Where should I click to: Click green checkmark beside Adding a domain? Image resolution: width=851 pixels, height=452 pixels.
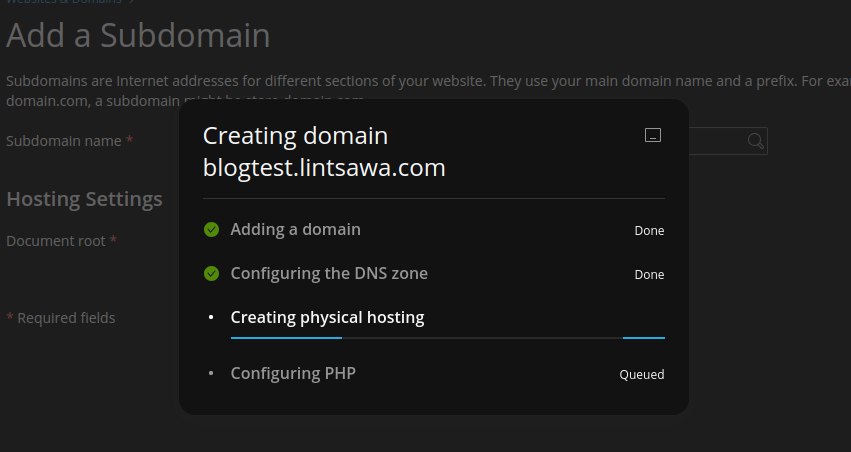[211, 230]
